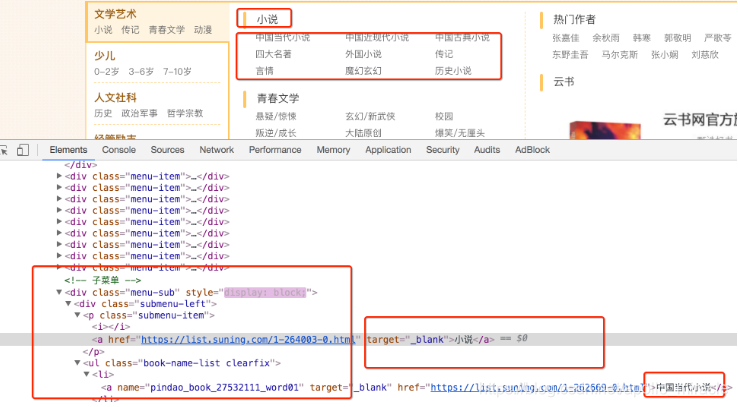Select the Memory tab
The height and width of the screenshot is (407, 738).
click(333, 150)
